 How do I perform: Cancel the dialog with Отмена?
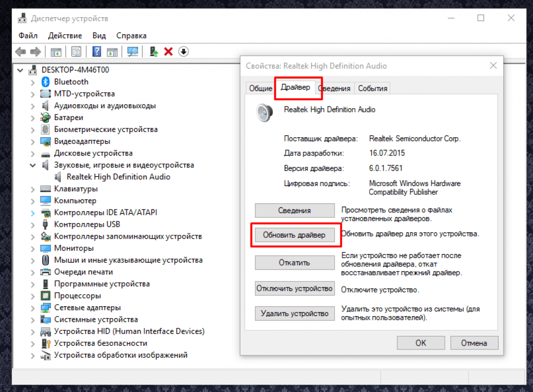pyautogui.click(x=474, y=343)
